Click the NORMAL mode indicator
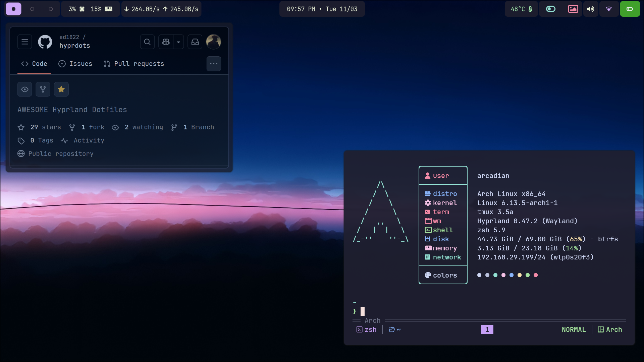This screenshot has height=362, width=644. coord(574,330)
